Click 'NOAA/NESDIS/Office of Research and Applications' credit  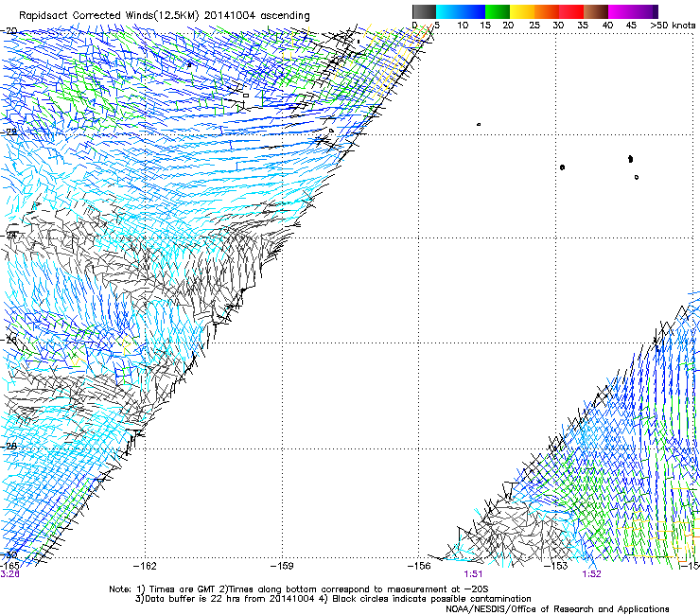pos(557,609)
